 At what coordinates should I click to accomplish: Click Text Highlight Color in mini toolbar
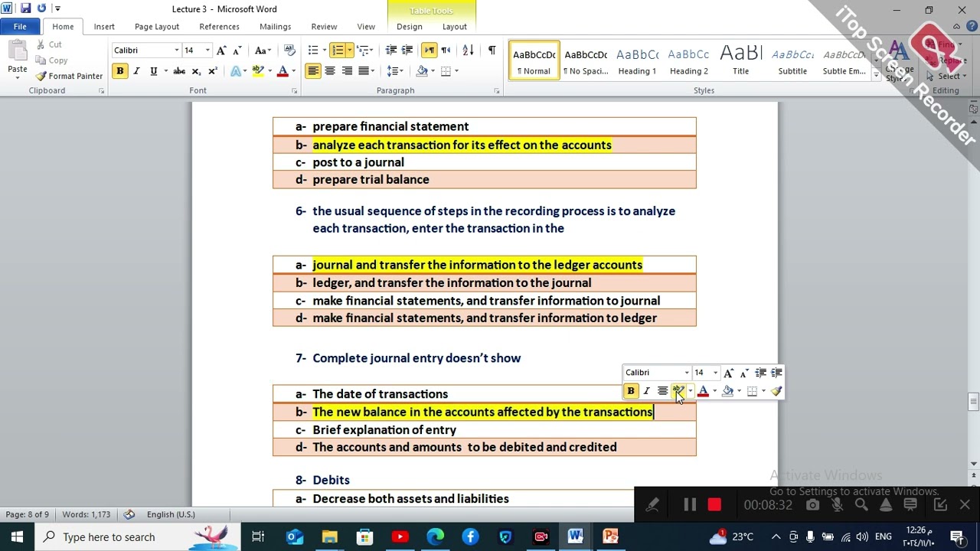(x=678, y=391)
